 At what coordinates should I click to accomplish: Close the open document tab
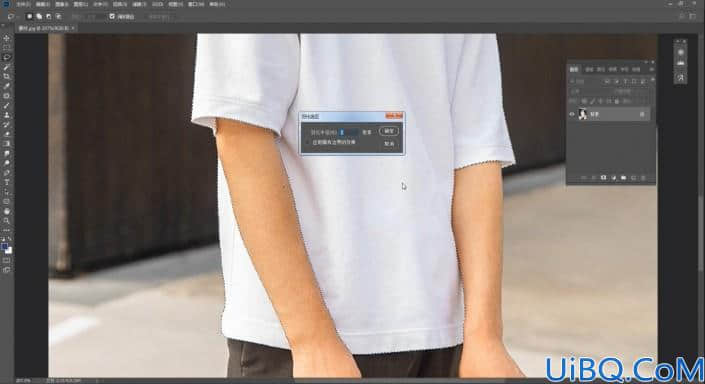[73, 28]
